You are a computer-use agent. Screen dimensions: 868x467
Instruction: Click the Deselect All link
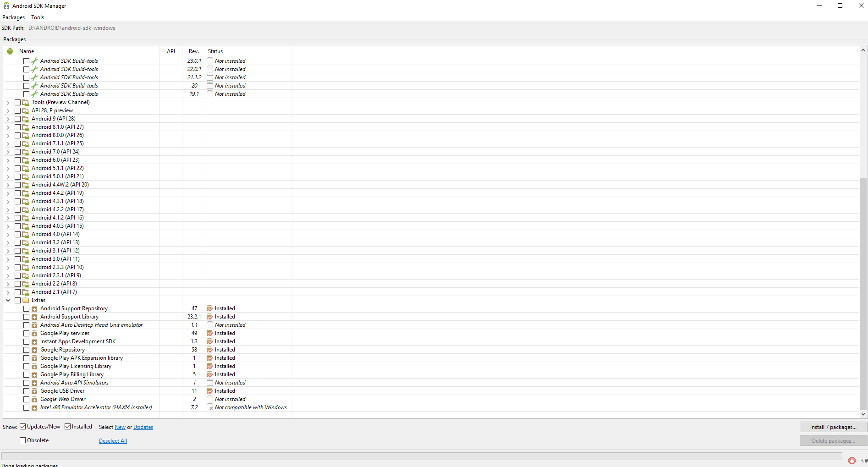pos(113,441)
